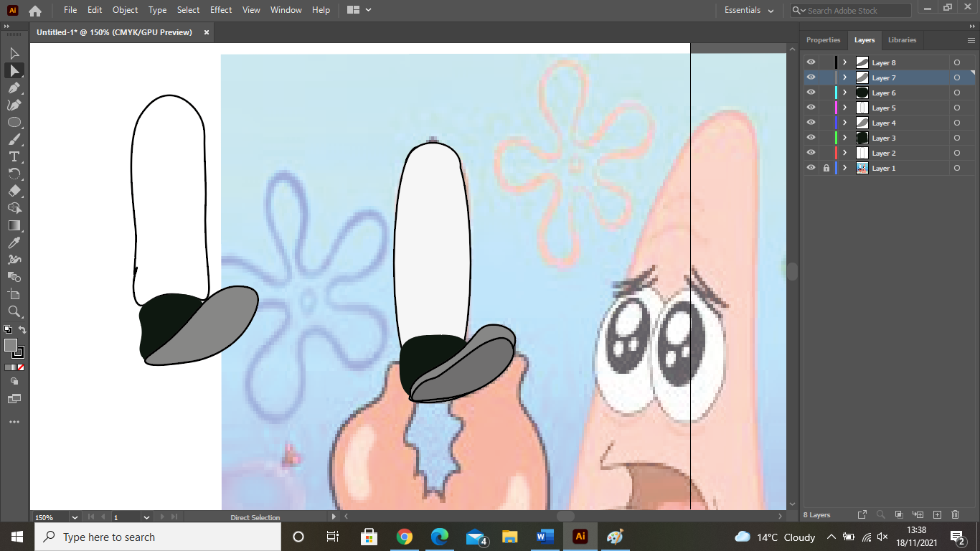Click Illustrator Home icon
This screenshot has width=980, height=551.
pyautogui.click(x=34, y=11)
